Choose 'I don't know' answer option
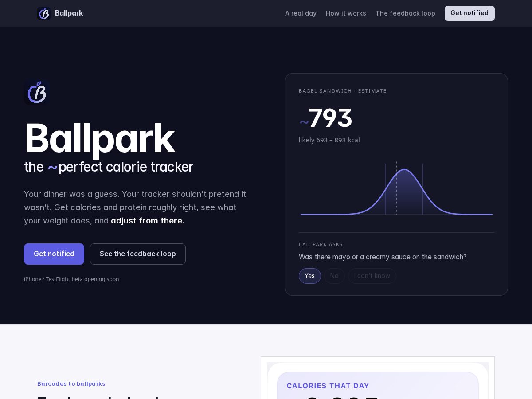Screen dimensions: 532x399 click(x=372, y=276)
